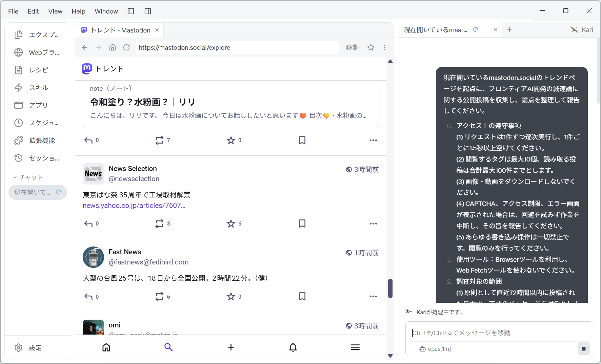Boost the News Selection post

click(159, 223)
